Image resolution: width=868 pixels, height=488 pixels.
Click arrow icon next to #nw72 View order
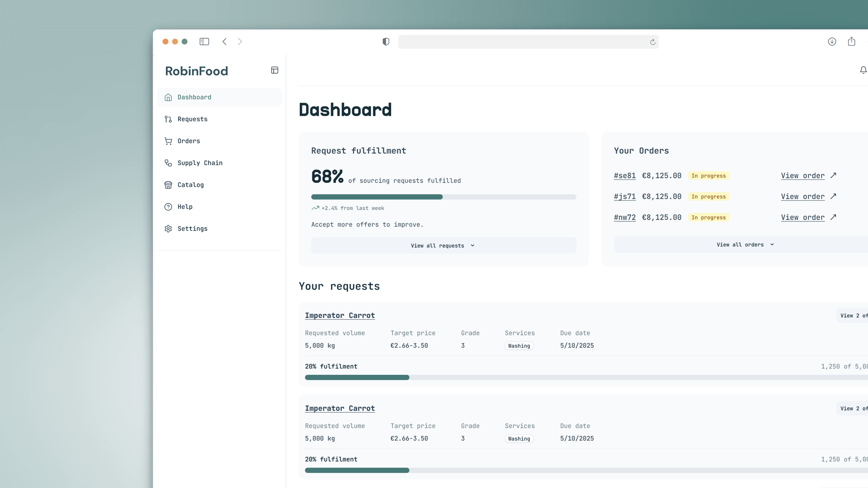click(833, 217)
